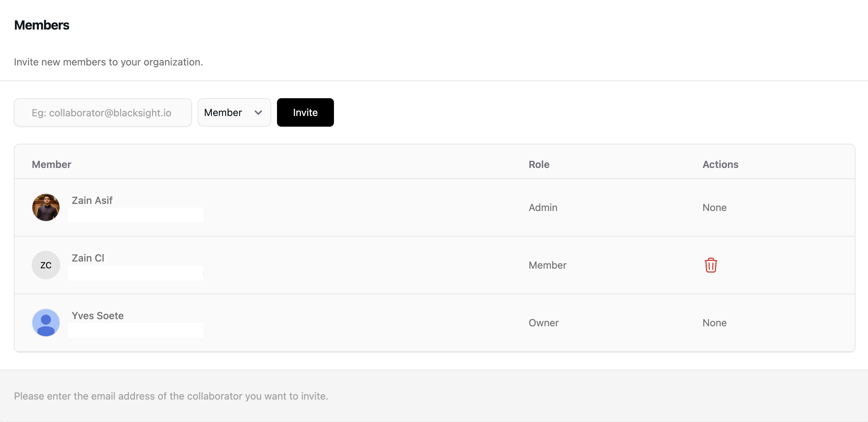Screen dimensions: 868x422
Task: Click the Members page heading
Action: [x=42, y=25]
